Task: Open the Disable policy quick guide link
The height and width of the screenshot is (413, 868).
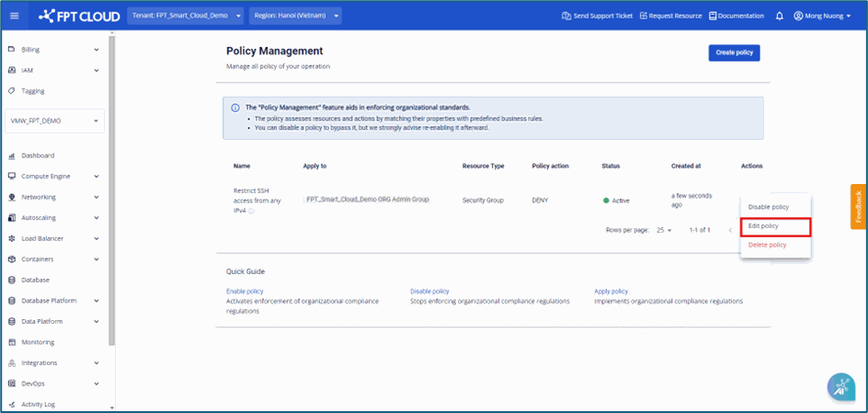Action: [429, 292]
